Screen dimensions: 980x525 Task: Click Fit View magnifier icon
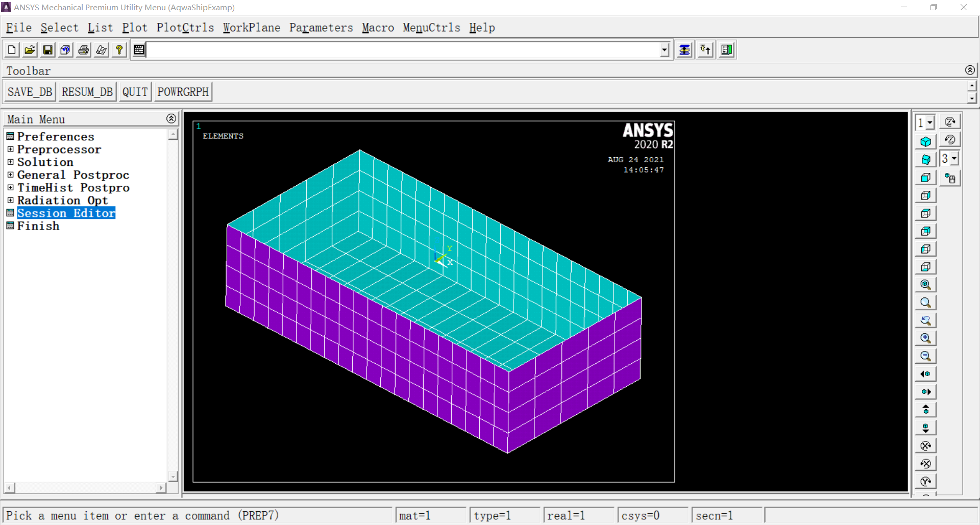pyautogui.click(x=925, y=285)
